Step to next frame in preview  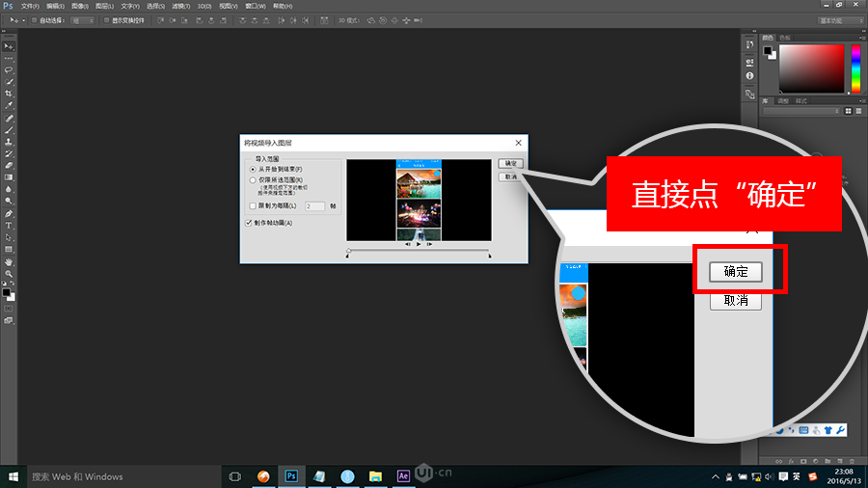[x=429, y=244]
